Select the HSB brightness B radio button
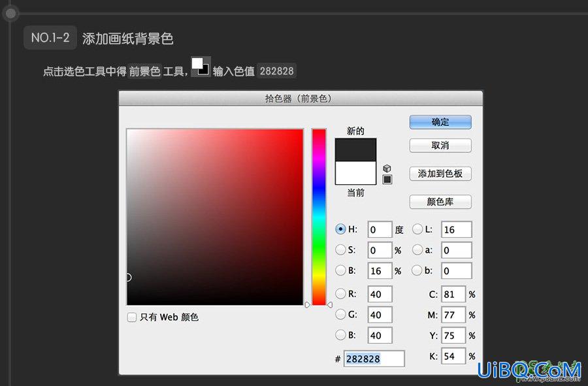Image resolution: width=588 pixels, height=386 pixels. click(340, 270)
